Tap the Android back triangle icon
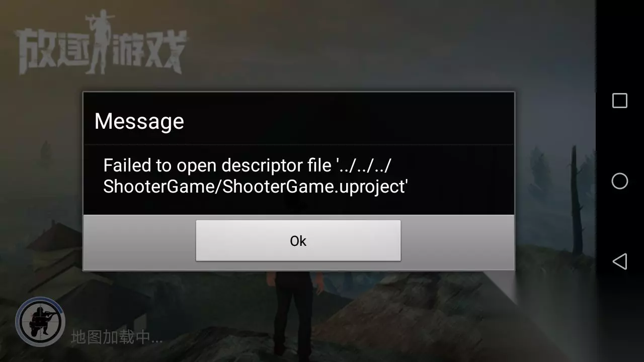 619,261
